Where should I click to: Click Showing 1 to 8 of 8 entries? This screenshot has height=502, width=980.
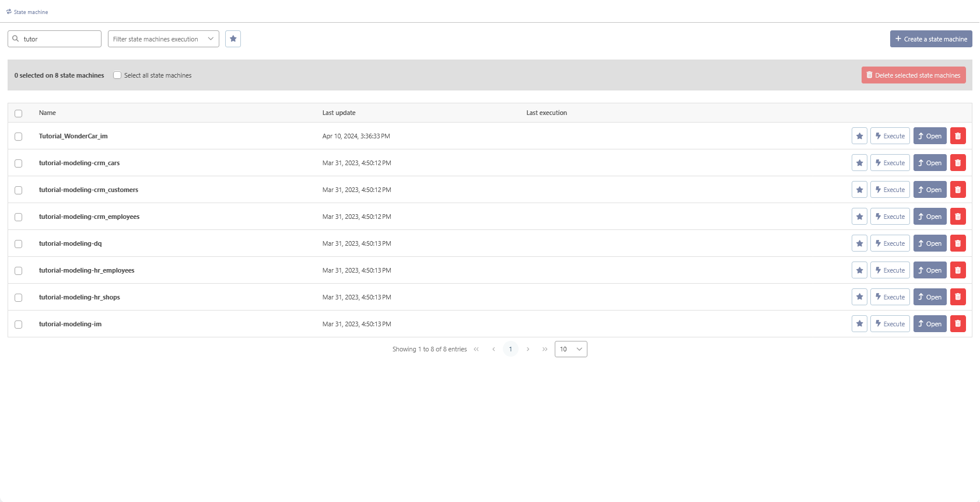[x=429, y=349]
